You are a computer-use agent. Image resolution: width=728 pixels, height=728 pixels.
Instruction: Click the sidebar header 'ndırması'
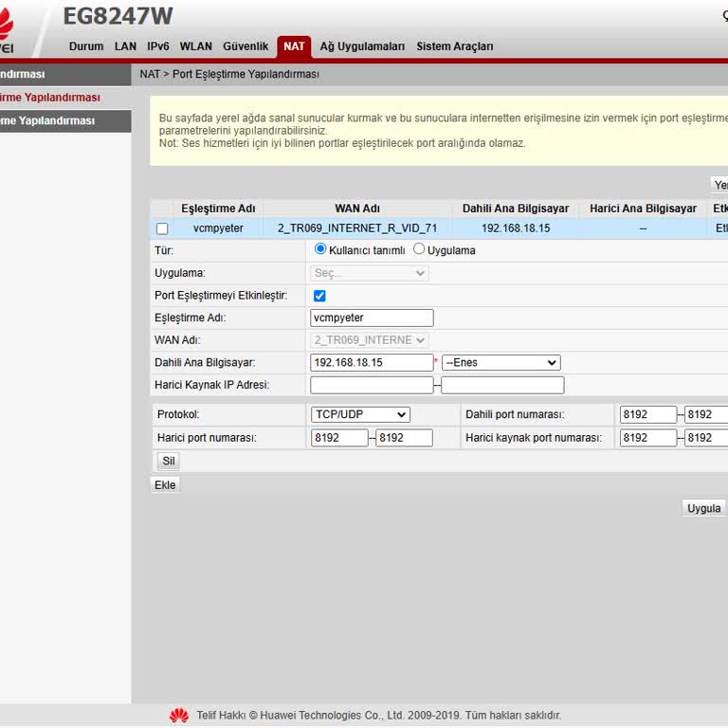[x=65, y=75]
